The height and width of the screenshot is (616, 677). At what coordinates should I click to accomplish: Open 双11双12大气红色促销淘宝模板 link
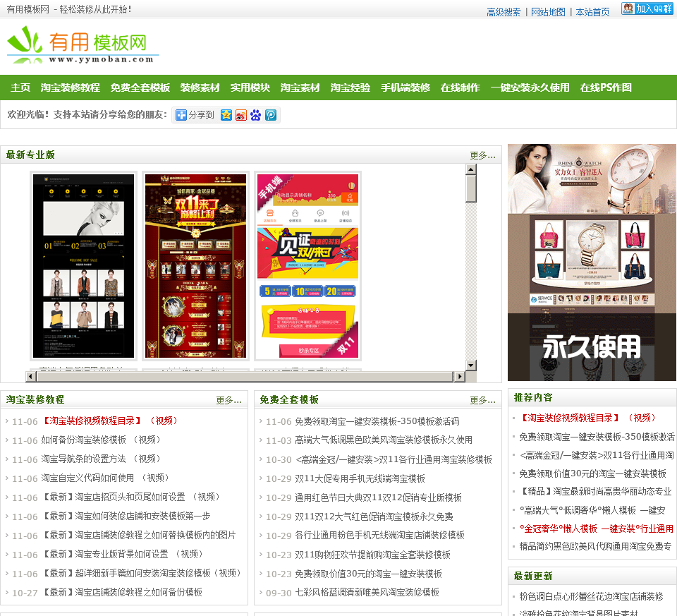374,517
